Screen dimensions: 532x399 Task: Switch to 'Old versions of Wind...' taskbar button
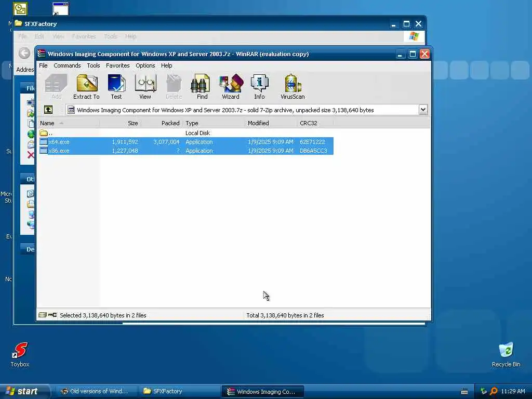pos(96,391)
